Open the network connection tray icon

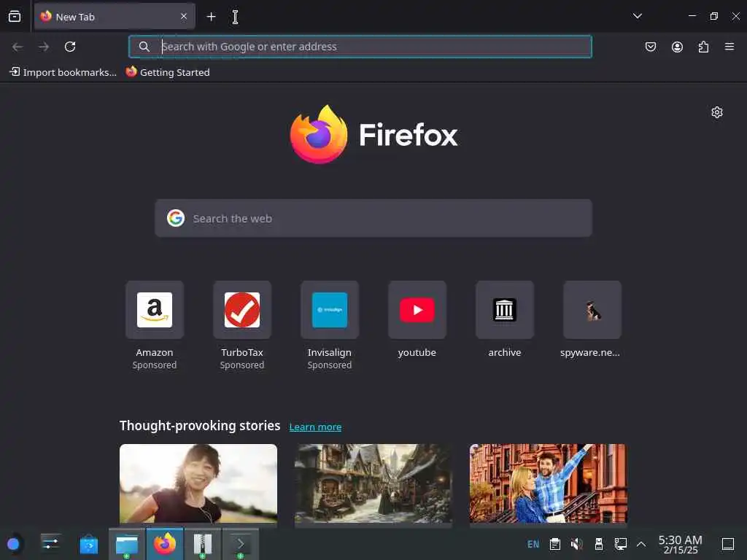tap(620, 544)
